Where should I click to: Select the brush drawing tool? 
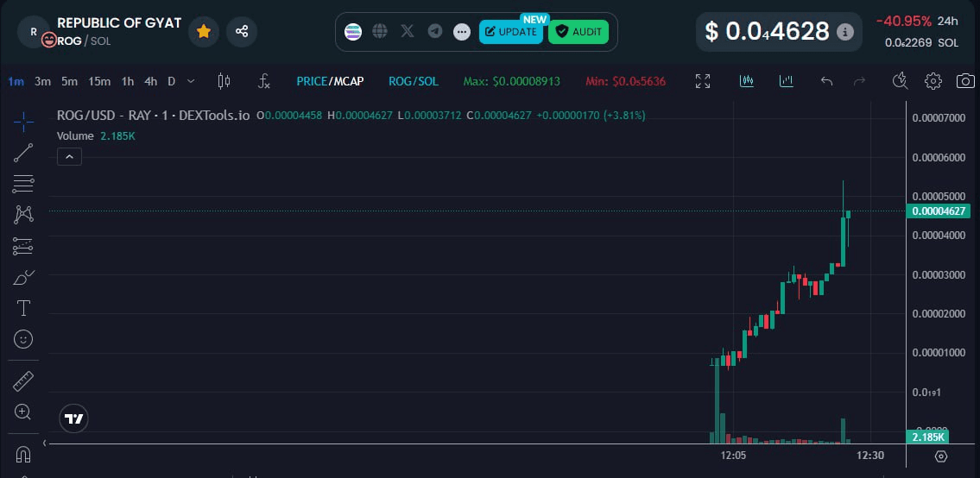[x=23, y=277]
